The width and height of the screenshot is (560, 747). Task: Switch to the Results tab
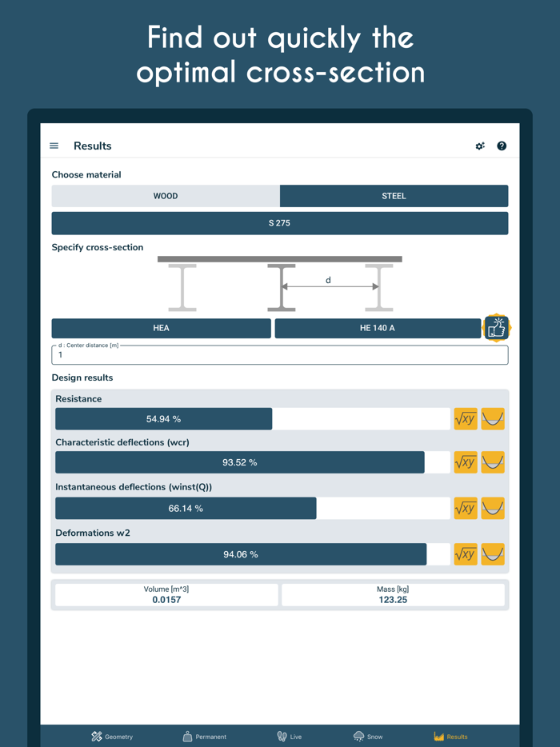(x=451, y=737)
